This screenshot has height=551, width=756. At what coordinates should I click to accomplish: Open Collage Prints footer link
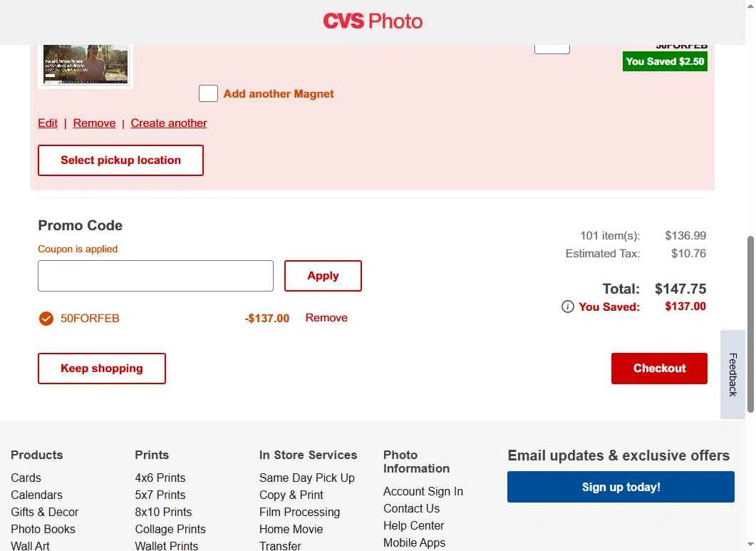170,530
